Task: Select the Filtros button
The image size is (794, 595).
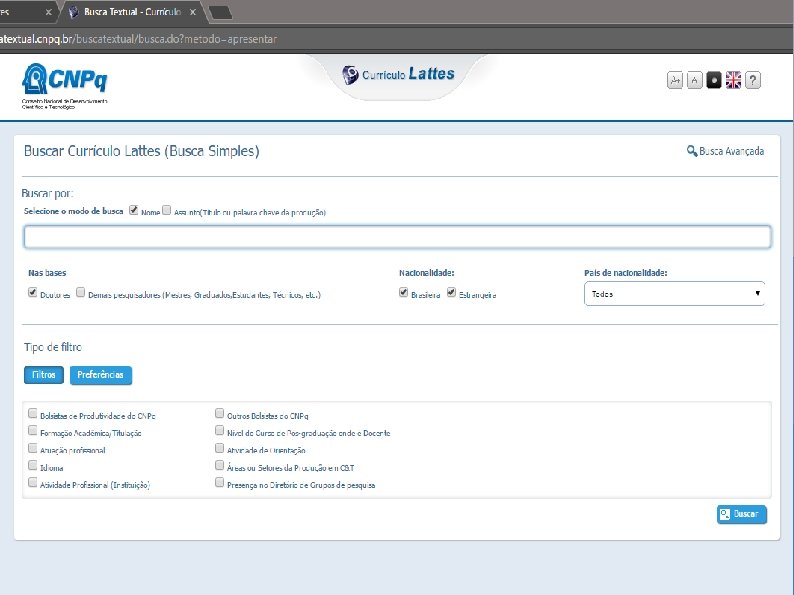Action: click(x=44, y=375)
